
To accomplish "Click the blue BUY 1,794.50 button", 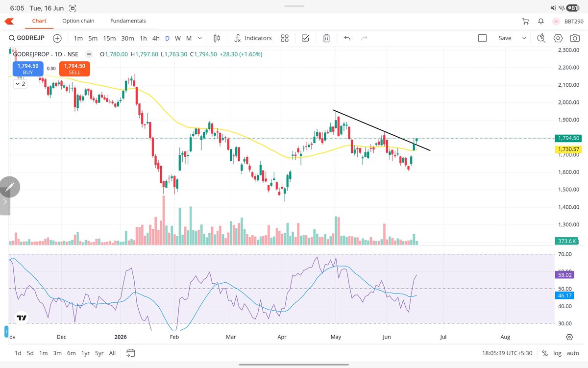I will [x=28, y=69].
